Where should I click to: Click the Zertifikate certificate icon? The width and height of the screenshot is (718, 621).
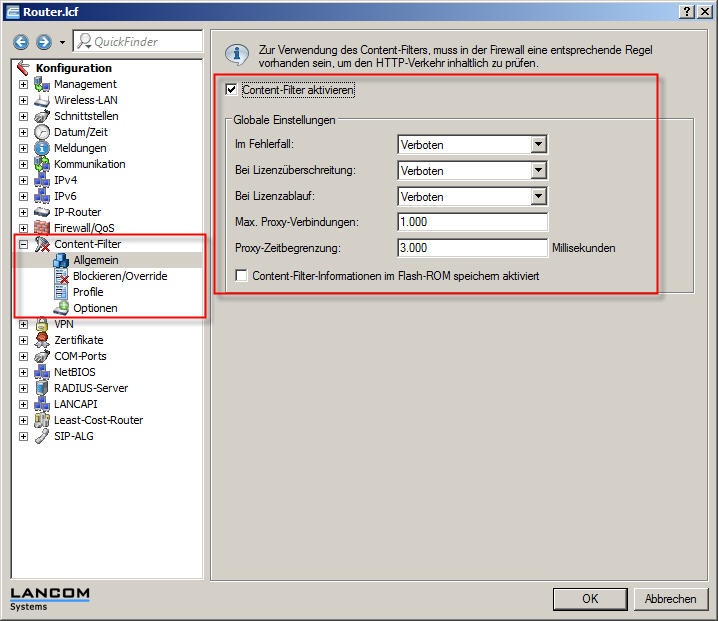pyautogui.click(x=42, y=340)
